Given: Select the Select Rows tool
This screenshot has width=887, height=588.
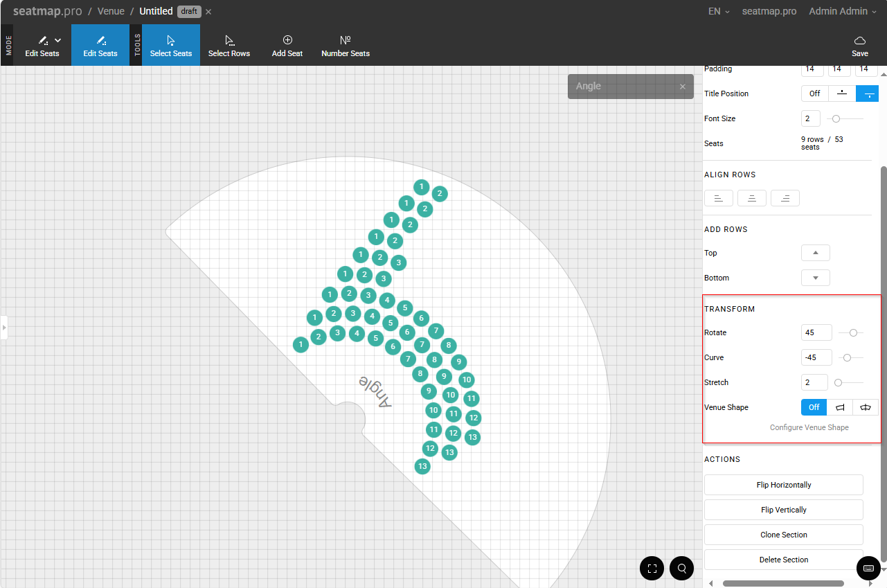Looking at the screenshot, I should [x=229, y=46].
